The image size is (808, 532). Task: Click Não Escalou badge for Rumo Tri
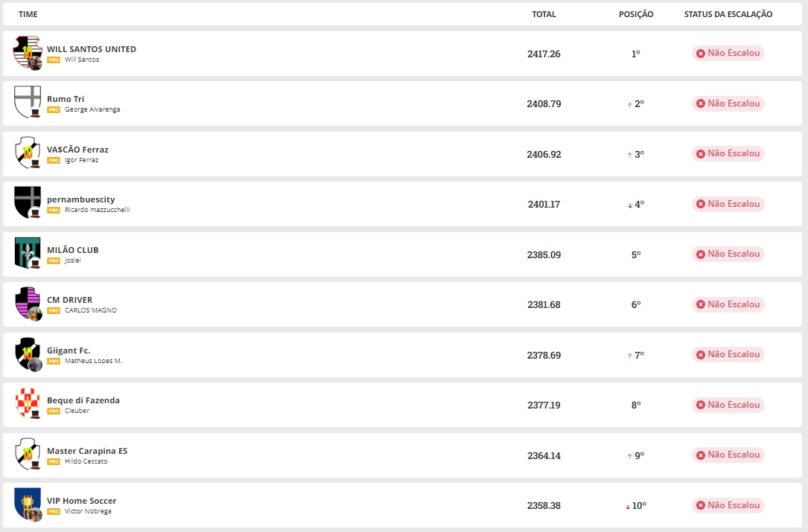pos(728,103)
